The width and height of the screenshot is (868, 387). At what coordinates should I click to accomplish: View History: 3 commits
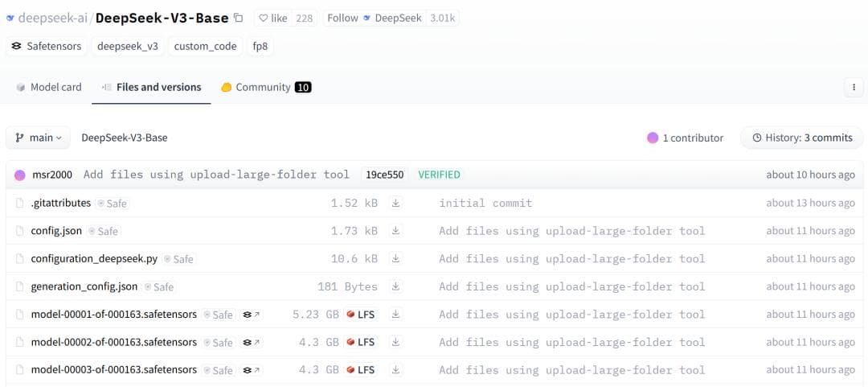point(801,138)
